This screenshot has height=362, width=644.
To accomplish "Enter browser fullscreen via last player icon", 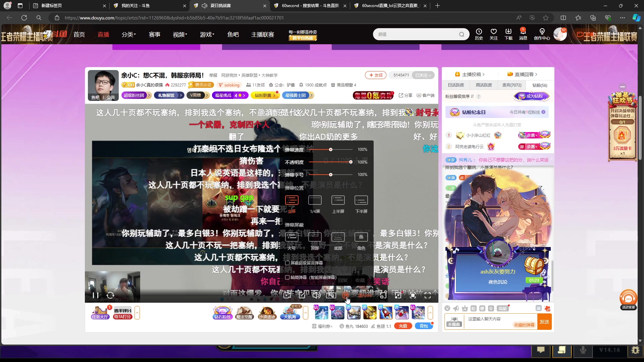I will [x=428, y=295].
